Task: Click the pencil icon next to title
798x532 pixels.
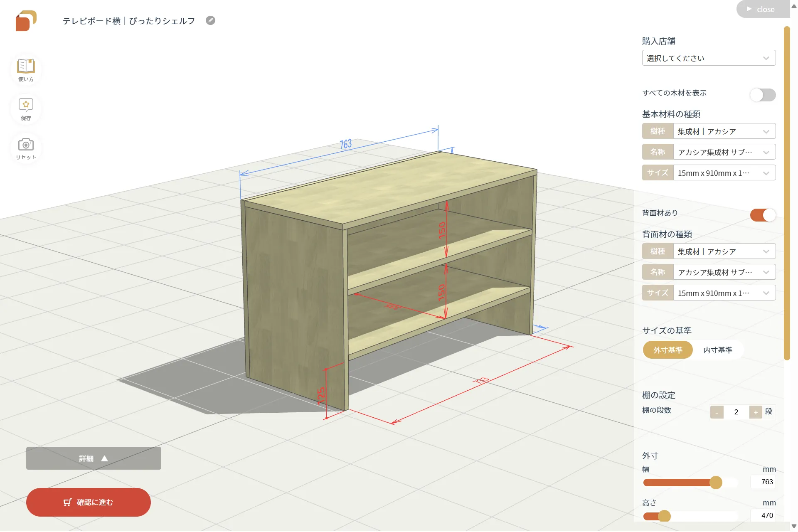Action: (210, 20)
